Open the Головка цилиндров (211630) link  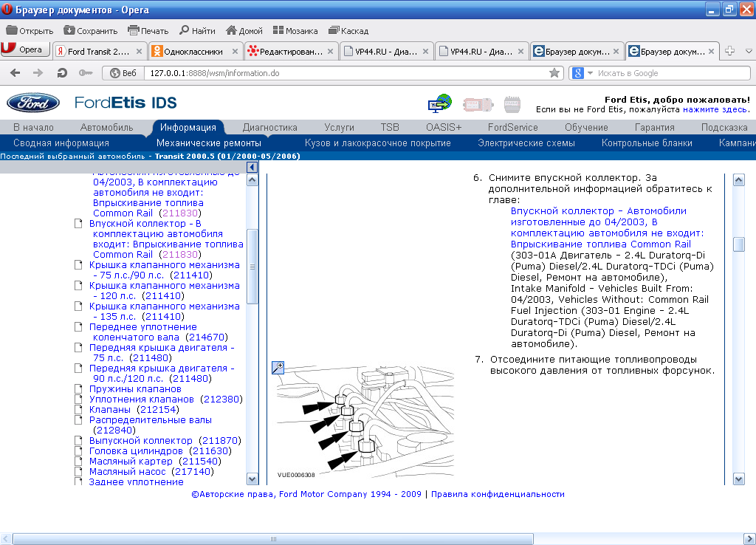pos(160,451)
